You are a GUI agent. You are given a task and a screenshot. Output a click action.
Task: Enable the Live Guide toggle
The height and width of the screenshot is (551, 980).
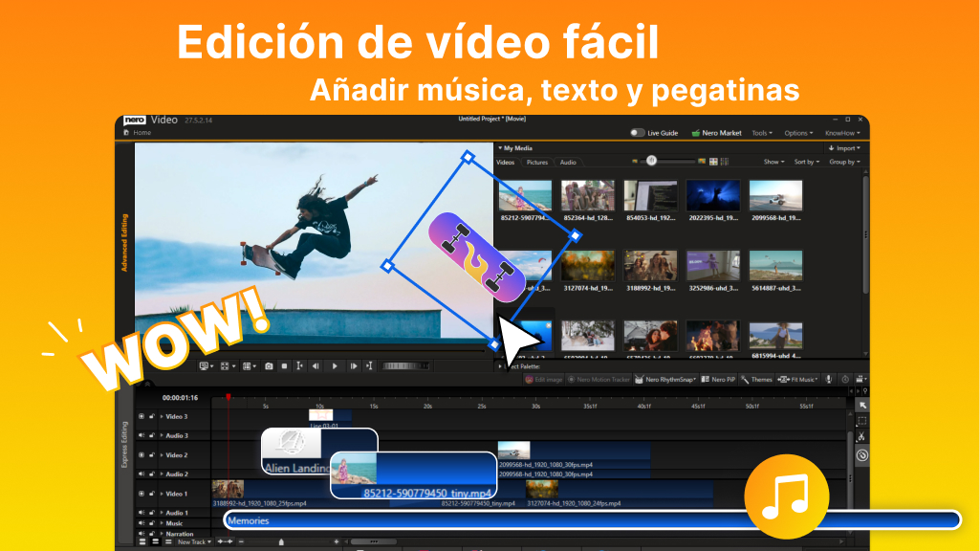pos(638,132)
